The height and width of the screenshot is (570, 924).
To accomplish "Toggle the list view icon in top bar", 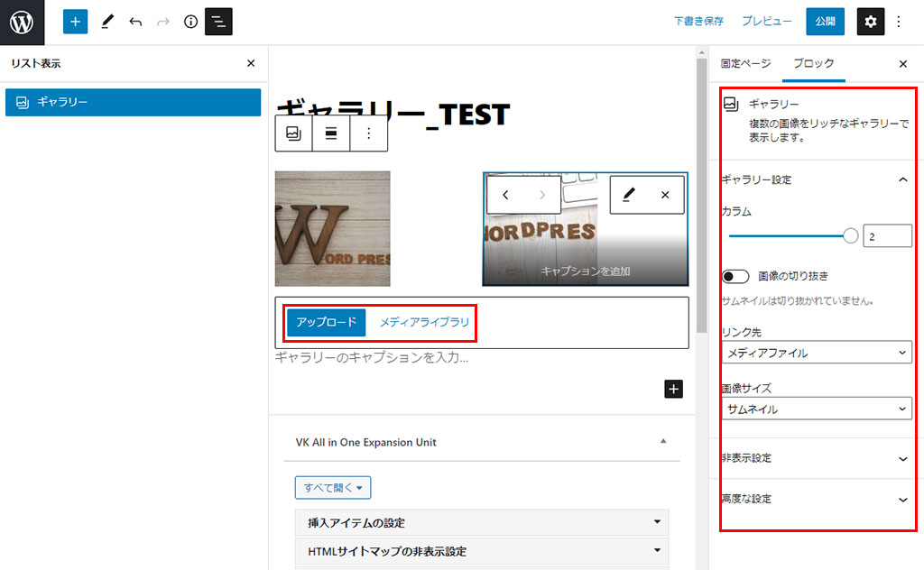I will 218,22.
